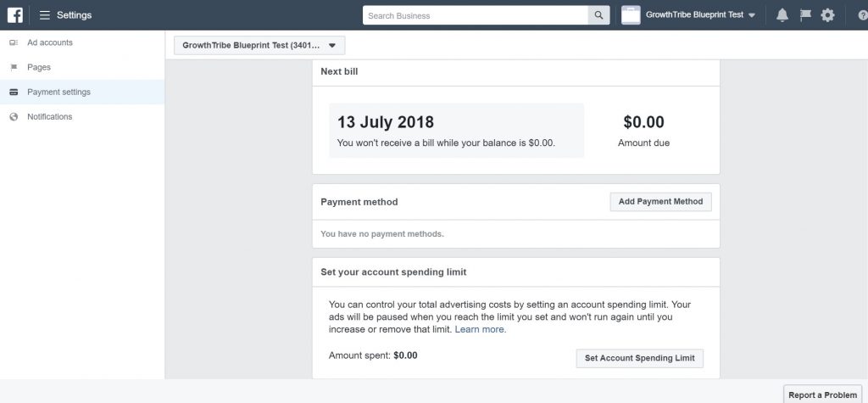Click Set Account Spending Limit button

pos(639,358)
